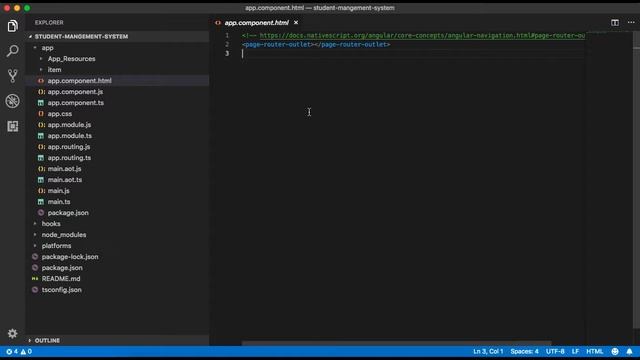
Task: Show errors from status bar error count
Action: 12,351
